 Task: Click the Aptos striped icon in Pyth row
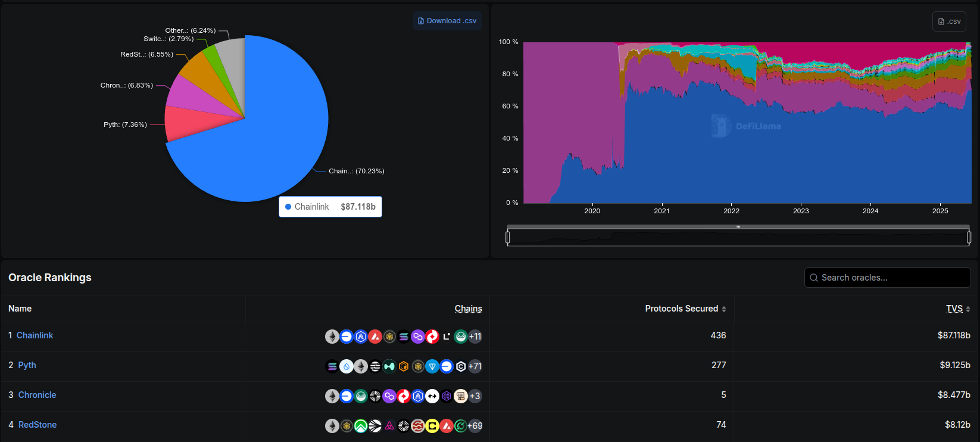click(x=375, y=366)
